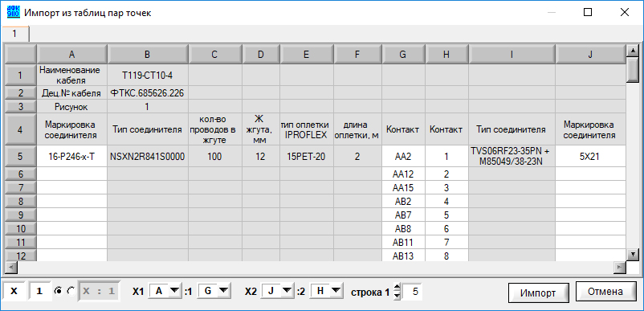Switch to sheet tab 1

(x=14, y=34)
